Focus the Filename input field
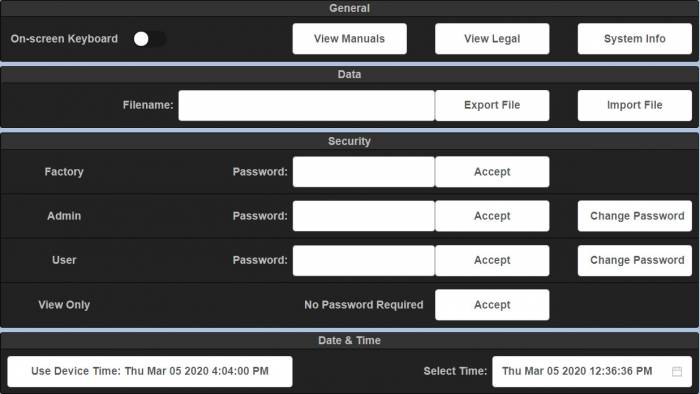The image size is (700, 394). point(306,105)
